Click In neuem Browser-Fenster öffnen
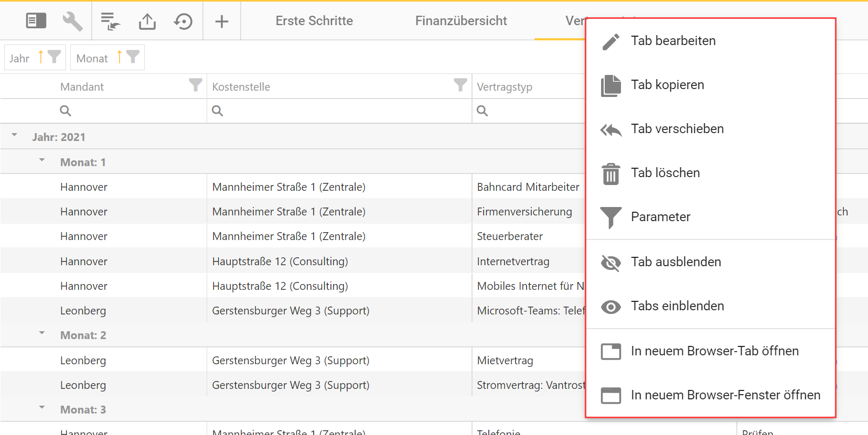This screenshot has height=435, width=868. (x=725, y=395)
